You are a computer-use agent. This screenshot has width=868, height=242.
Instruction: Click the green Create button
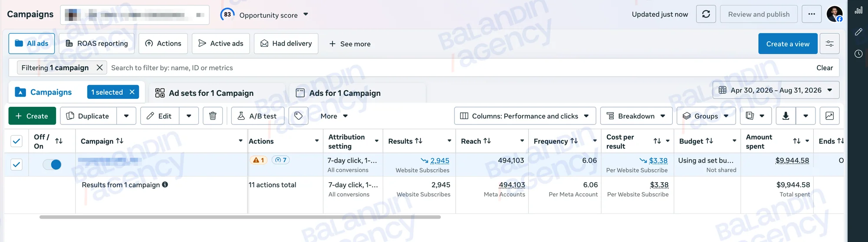pos(32,116)
